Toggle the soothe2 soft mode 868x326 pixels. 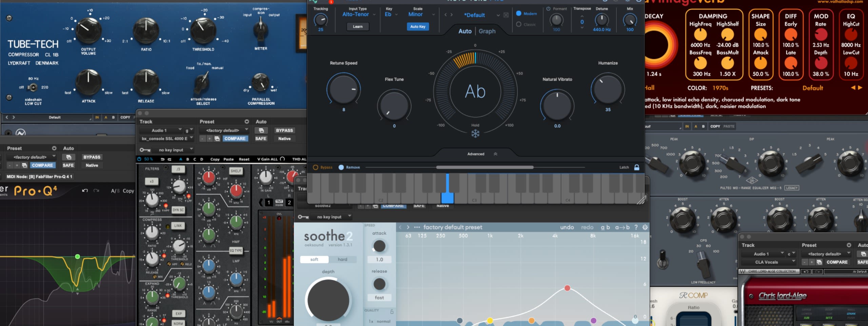click(x=314, y=259)
